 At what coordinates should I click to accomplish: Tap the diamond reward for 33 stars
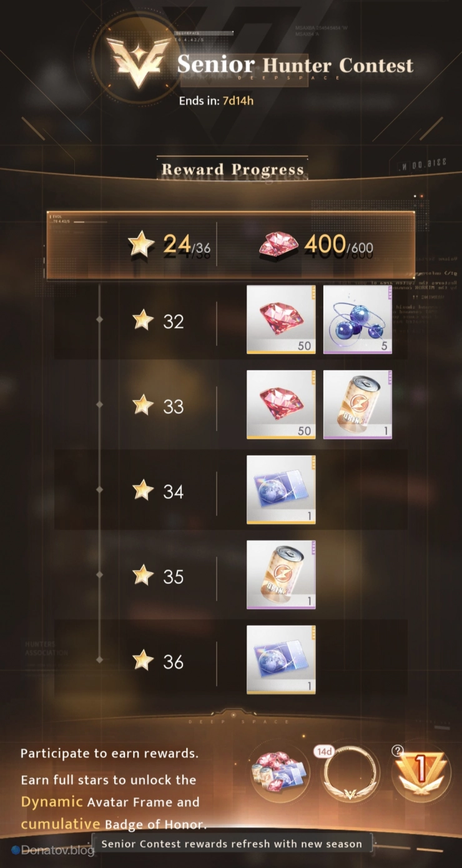pyautogui.click(x=281, y=405)
